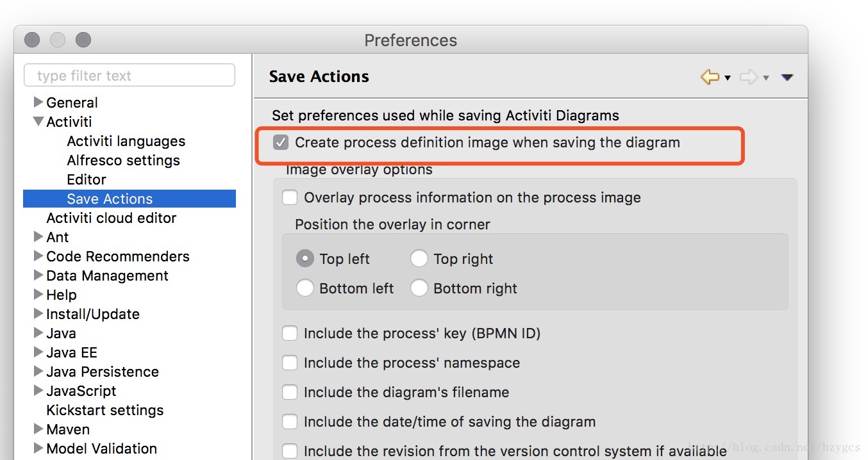Expand the Install/Update node
The image size is (868, 460).
[38, 313]
